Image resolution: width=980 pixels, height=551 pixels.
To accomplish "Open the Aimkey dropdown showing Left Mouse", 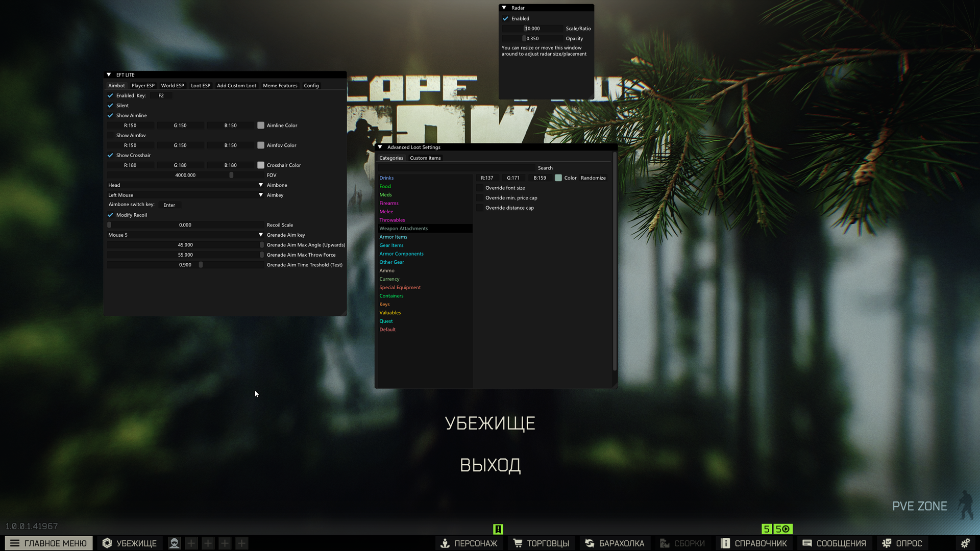I will (x=185, y=195).
